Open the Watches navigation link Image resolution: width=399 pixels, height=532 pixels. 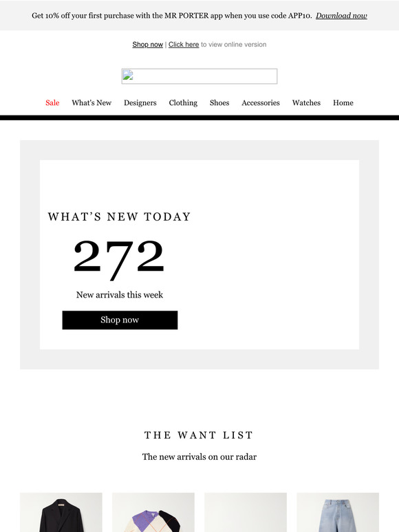pyautogui.click(x=306, y=103)
